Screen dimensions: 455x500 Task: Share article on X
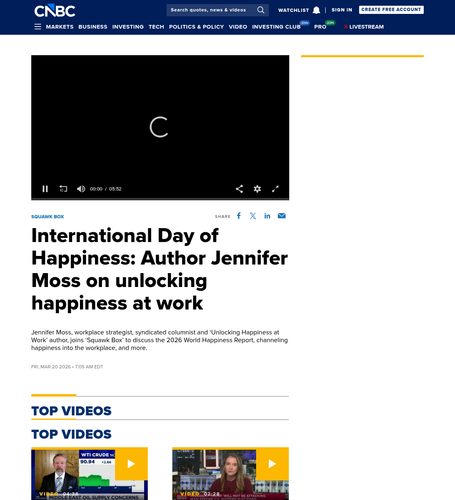pos(253,216)
